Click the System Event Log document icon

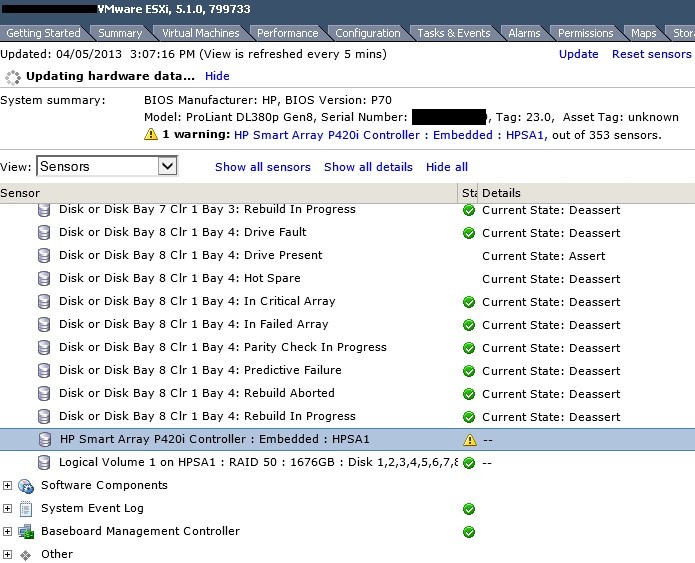[26, 509]
